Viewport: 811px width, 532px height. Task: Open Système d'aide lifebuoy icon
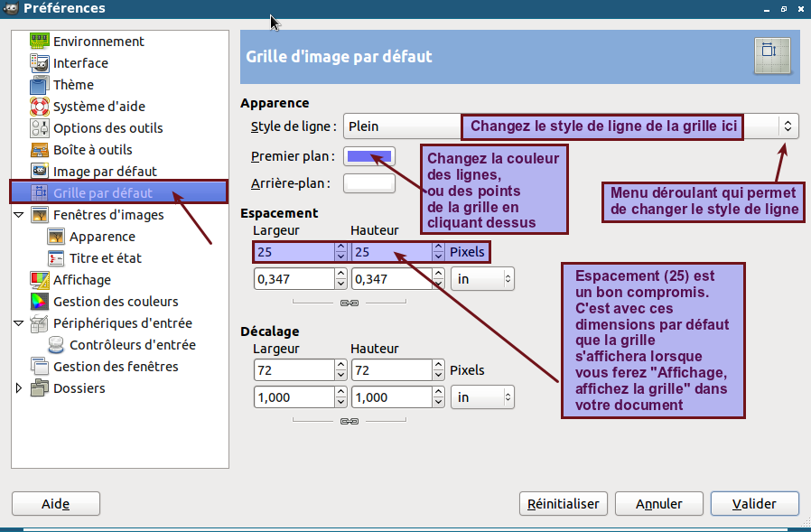pos(39,107)
